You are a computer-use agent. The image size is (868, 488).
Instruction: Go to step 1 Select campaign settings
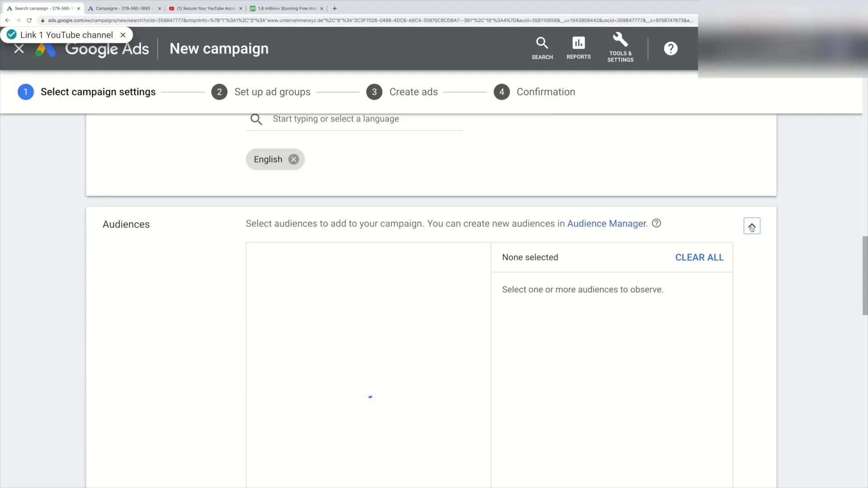[x=86, y=92]
